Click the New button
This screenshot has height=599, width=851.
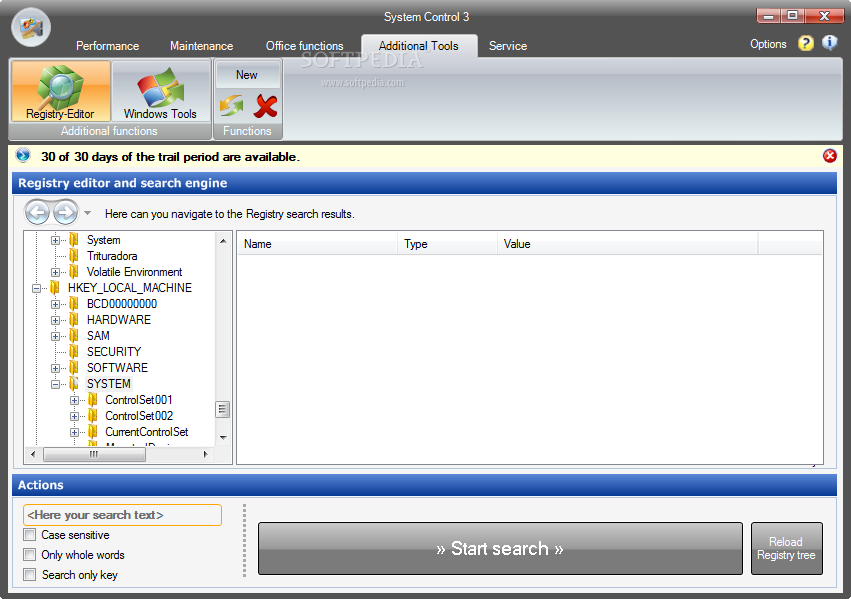point(247,75)
